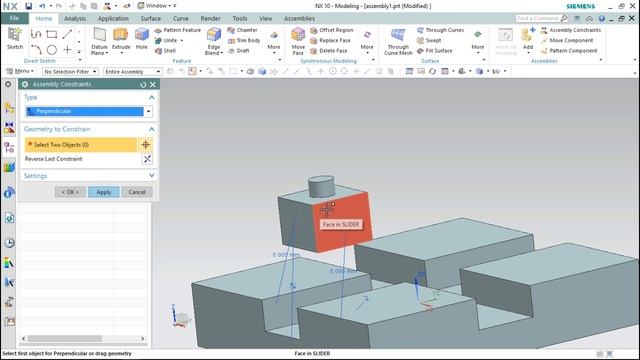Open the Entire Assembly scope dropdown
Image resolution: width=640 pixels, height=360 pixels.
(132, 71)
